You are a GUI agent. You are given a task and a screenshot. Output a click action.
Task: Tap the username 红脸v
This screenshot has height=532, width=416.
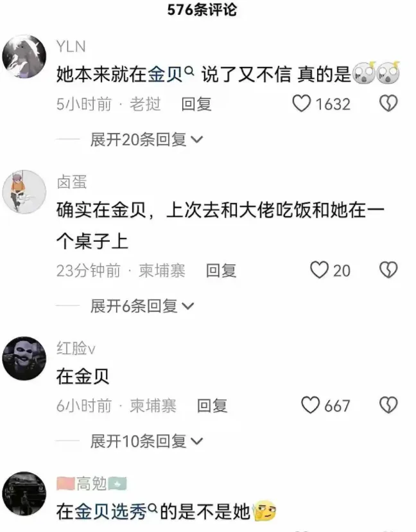76,348
